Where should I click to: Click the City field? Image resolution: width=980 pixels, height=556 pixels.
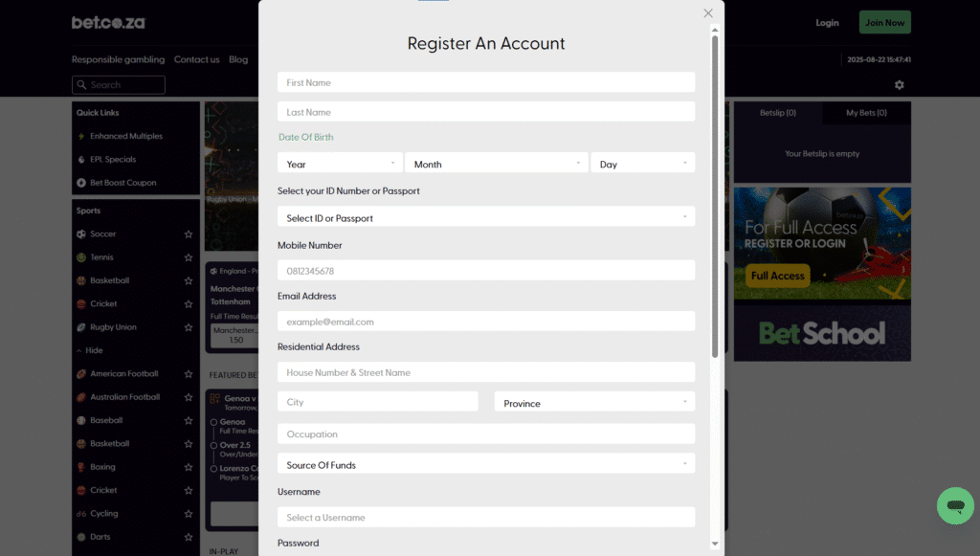coord(377,402)
